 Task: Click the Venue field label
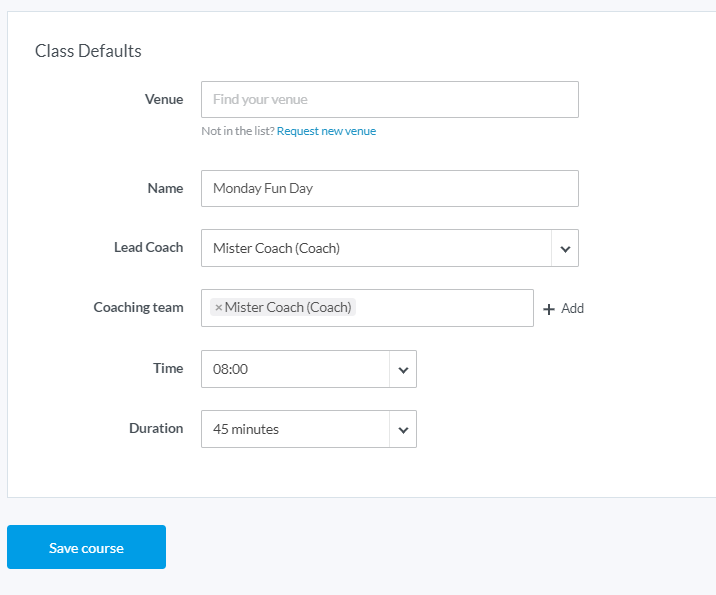click(x=164, y=99)
